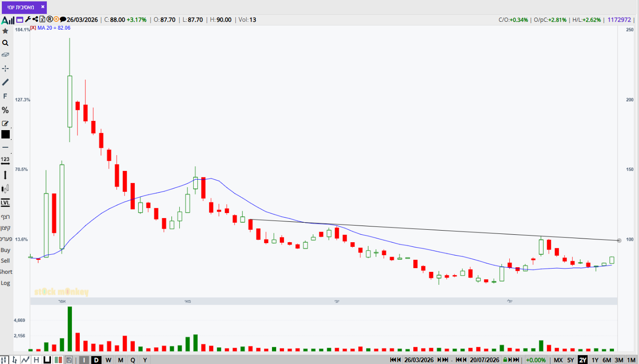Click the 123 numbering tool
The height and width of the screenshot is (364, 639).
(x=5, y=160)
